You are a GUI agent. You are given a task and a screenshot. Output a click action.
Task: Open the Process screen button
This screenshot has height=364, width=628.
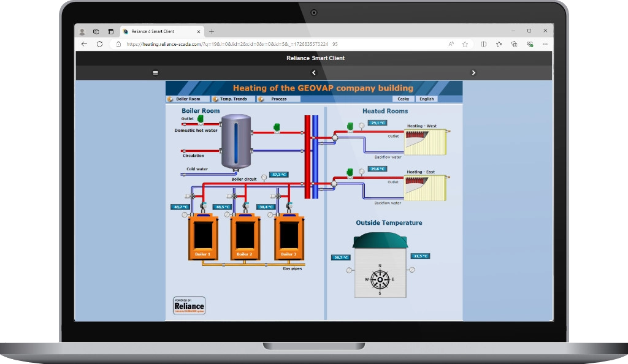pyautogui.click(x=279, y=99)
